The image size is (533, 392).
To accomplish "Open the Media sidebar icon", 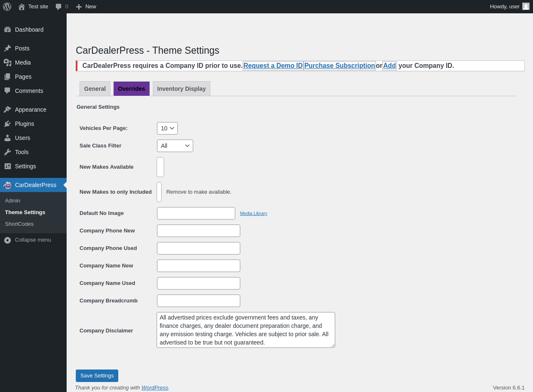I will pyautogui.click(x=7, y=62).
